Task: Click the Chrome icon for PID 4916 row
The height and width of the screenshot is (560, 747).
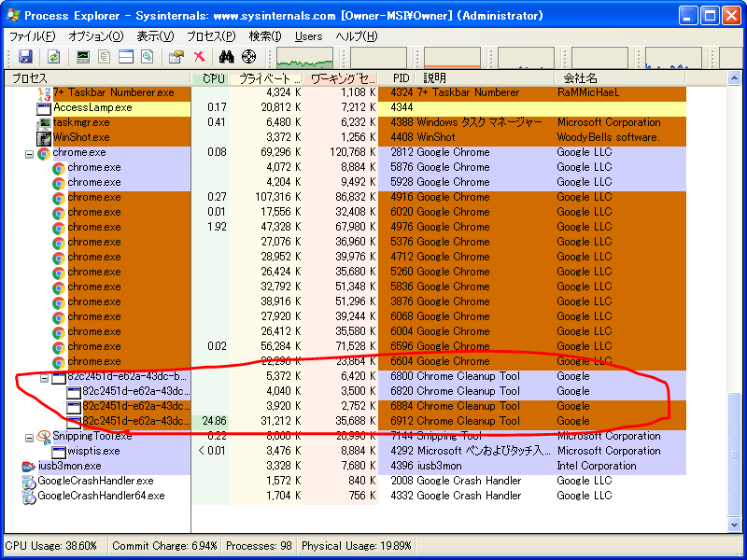Action: point(59,198)
